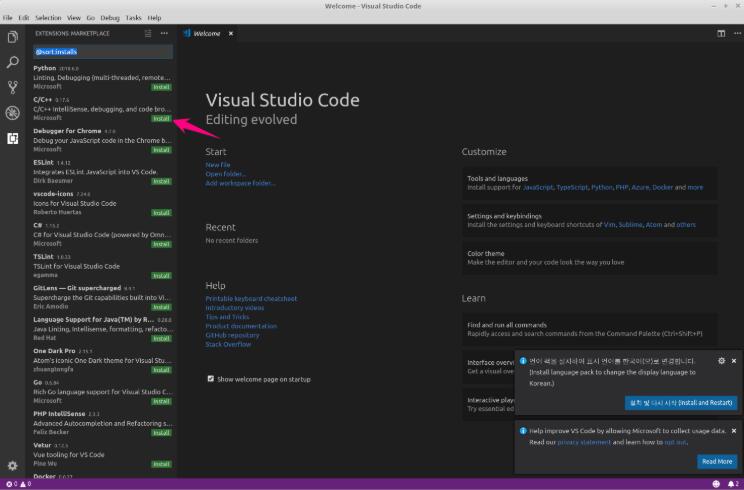Open editor more actions ellipsis
Viewport: 744px width, 490px height.
[737, 34]
